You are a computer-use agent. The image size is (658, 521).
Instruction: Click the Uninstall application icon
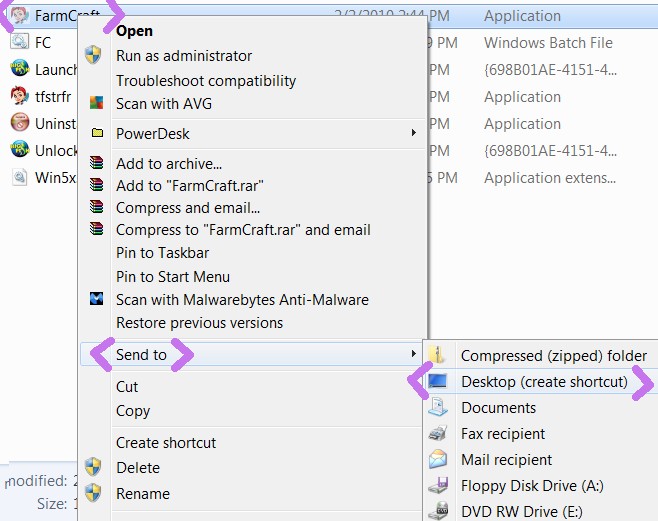click(x=20, y=122)
